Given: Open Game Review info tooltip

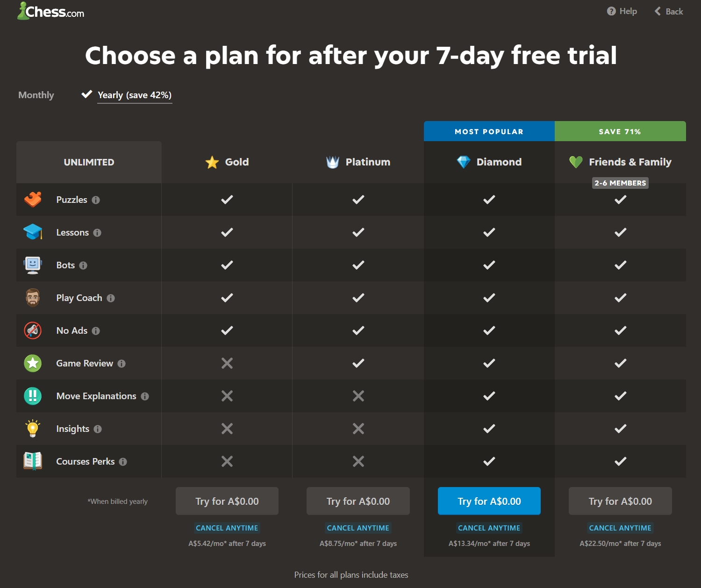Looking at the screenshot, I should point(122,364).
